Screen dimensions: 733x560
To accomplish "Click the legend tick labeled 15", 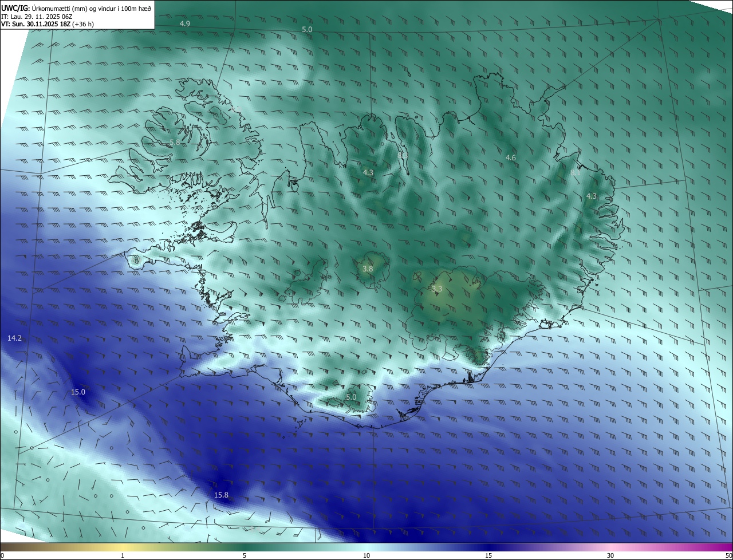I will (488, 555).
